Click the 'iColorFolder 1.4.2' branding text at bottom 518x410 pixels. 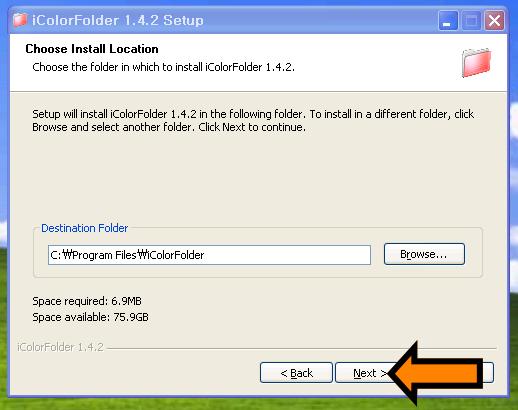click(x=60, y=347)
